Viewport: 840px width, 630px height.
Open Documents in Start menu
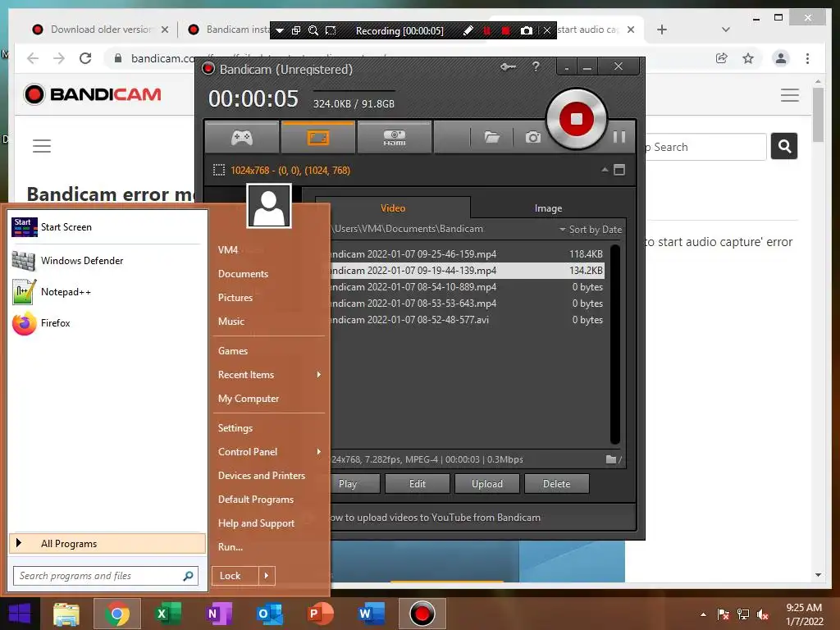tap(243, 274)
